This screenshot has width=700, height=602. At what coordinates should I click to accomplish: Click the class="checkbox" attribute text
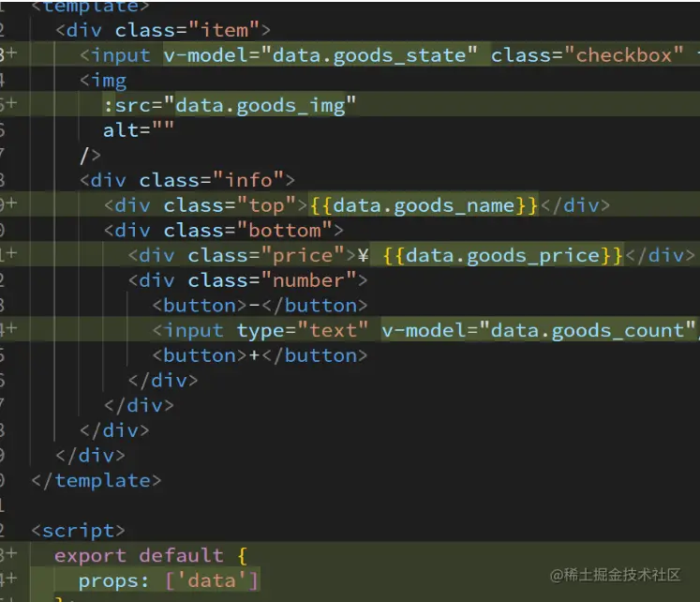click(x=587, y=55)
